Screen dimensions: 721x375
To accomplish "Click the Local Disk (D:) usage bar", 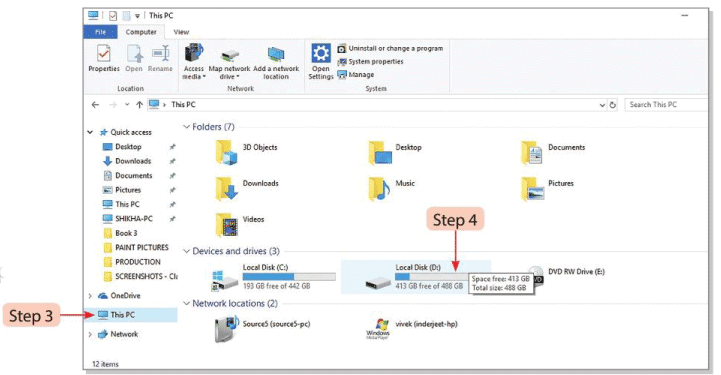I will [431, 277].
